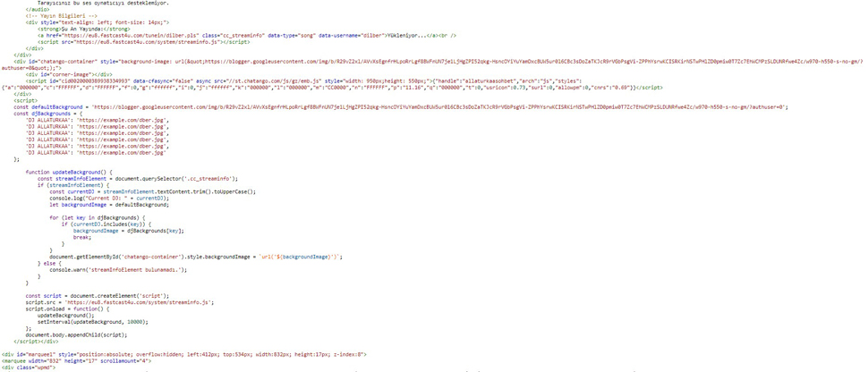Click the id "chatango-container" div attribute

click(55, 61)
